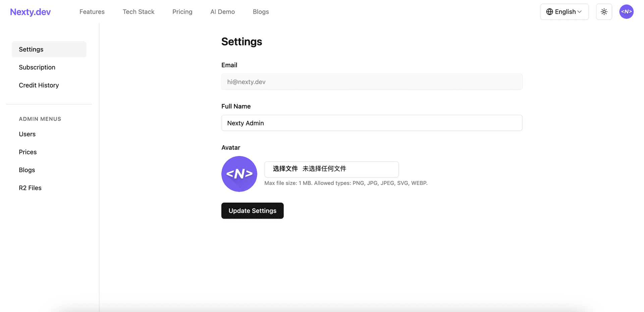This screenshot has height=312, width=644.
Task: Open the English language dropdown
Action: (565, 11)
